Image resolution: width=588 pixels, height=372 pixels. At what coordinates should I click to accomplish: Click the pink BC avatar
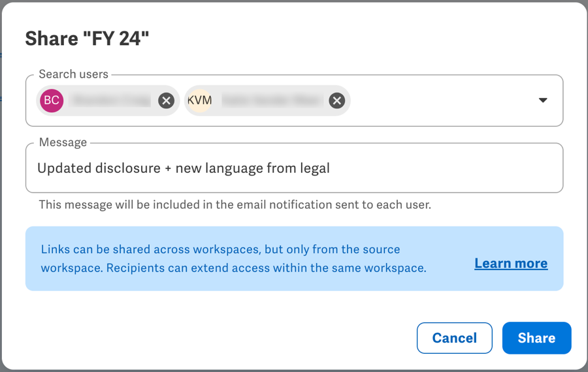(x=52, y=101)
